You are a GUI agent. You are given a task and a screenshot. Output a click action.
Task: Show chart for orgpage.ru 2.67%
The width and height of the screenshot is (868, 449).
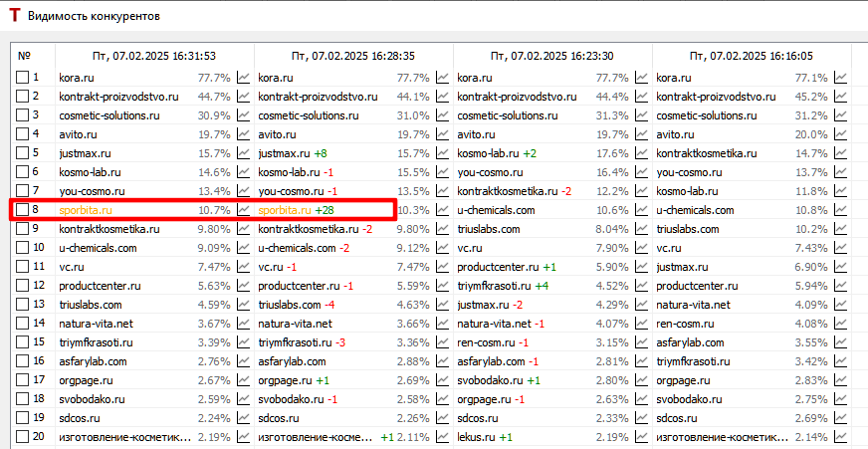pos(244,379)
